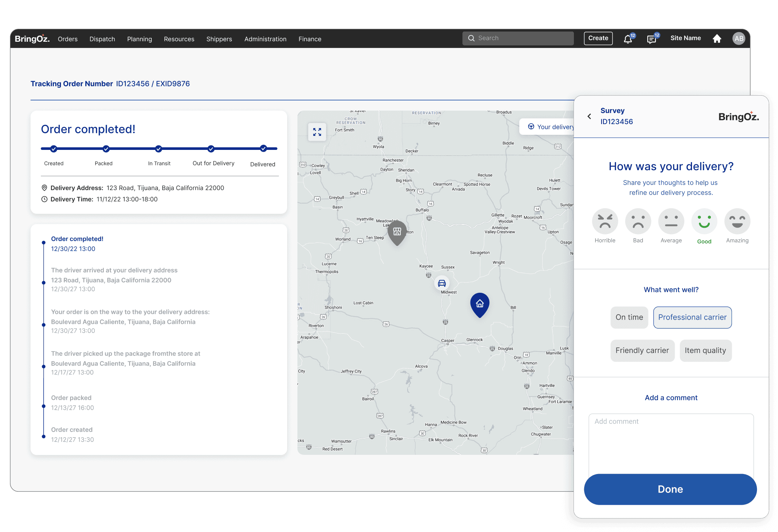Click the store pickup pin on map
The height and width of the screenshot is (532, 778).
tap(397, 233)
